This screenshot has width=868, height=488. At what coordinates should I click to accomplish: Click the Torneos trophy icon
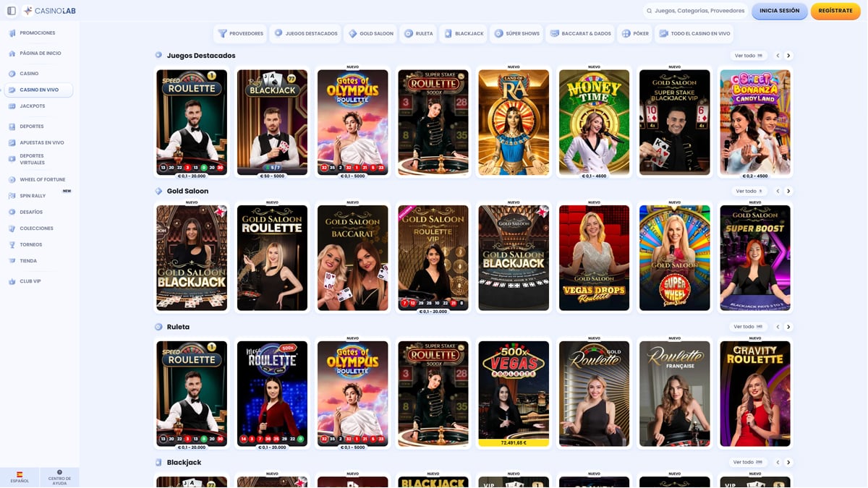[12, 245]
